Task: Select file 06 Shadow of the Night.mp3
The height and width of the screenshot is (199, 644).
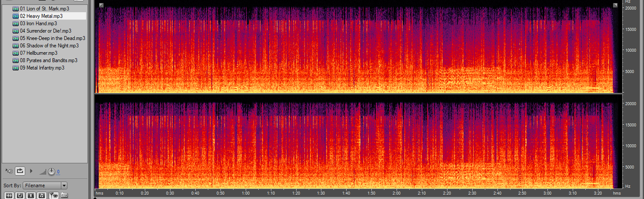Action: 49,45
